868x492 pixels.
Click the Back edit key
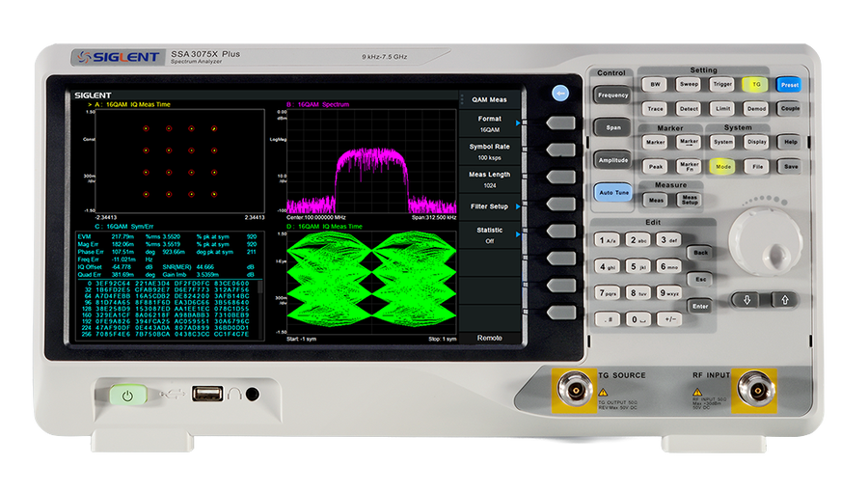pos(700,253)
